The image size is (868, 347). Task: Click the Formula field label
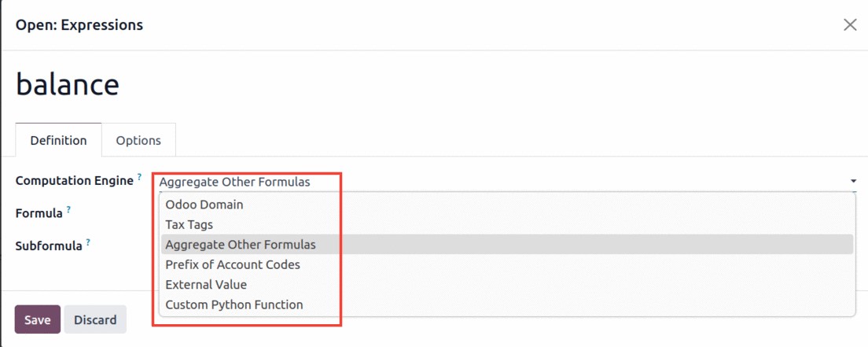pyautogui.click(x=39, y=213)
